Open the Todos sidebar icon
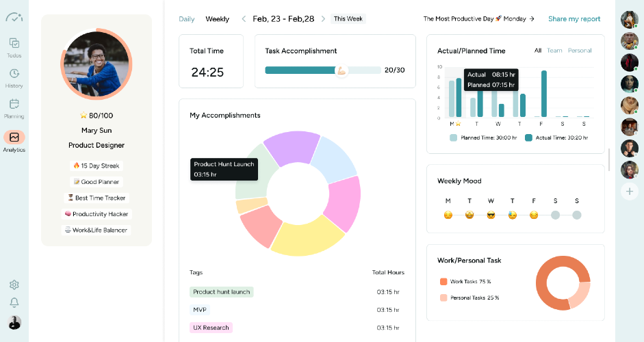 (x=14, y=43)
